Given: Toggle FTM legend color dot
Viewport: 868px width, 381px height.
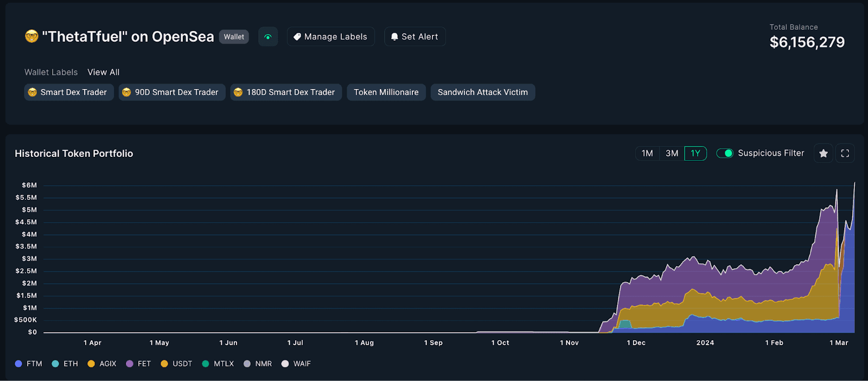Looking at the screenshot, I should 18,364.
